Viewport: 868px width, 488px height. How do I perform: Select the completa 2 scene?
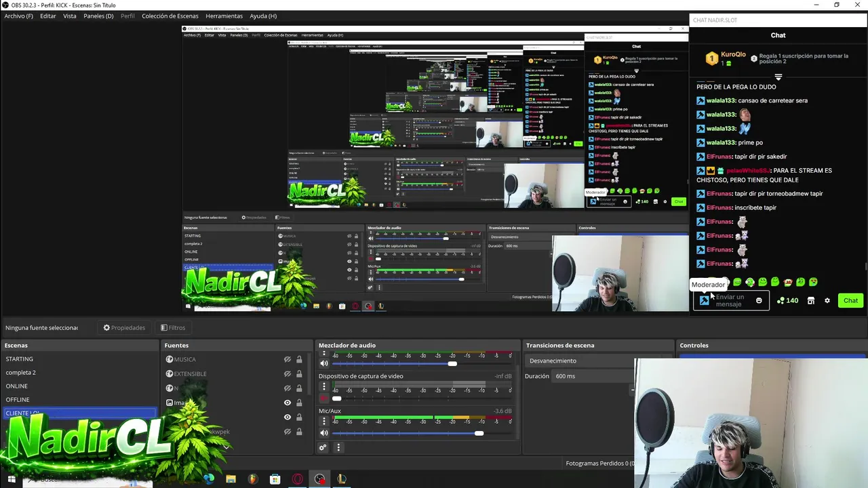(79, 372)
